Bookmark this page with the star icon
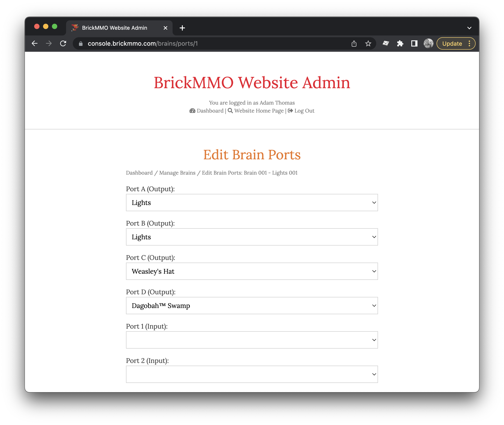This screenshot has width=504, height=425. 368,43
